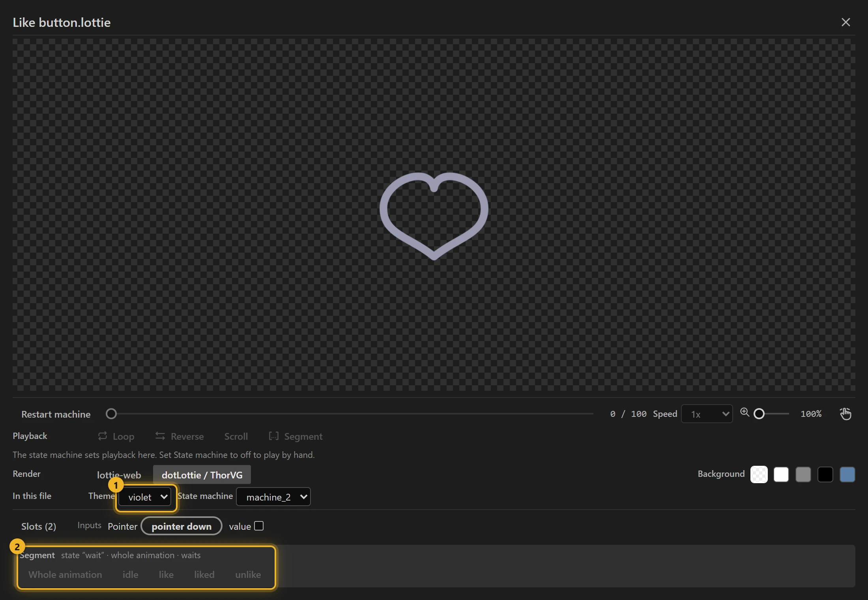This screenshot has width=868, height=600.
Task: Open the State machine machine_2 dropdown
Action: 273,497
